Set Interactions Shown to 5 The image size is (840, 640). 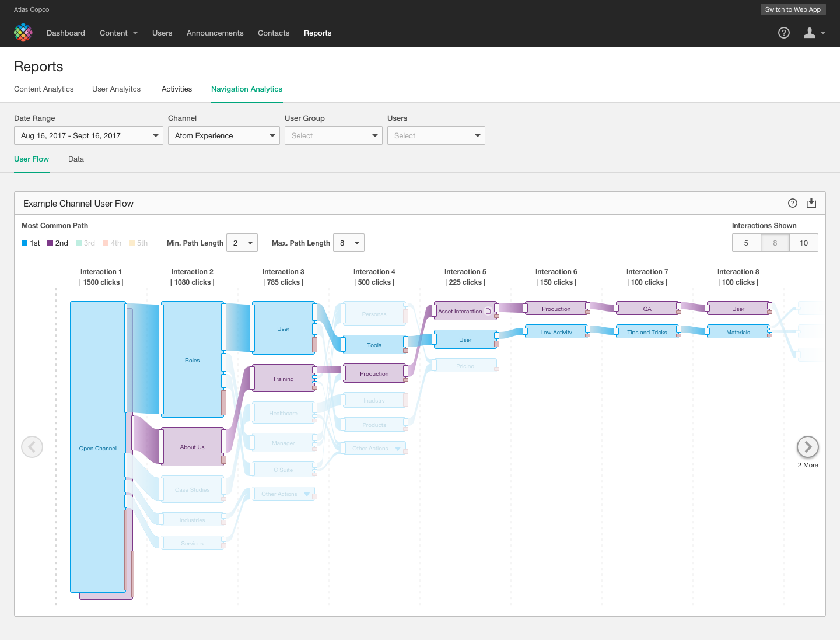pyautogui.click(x=746, y=243)
